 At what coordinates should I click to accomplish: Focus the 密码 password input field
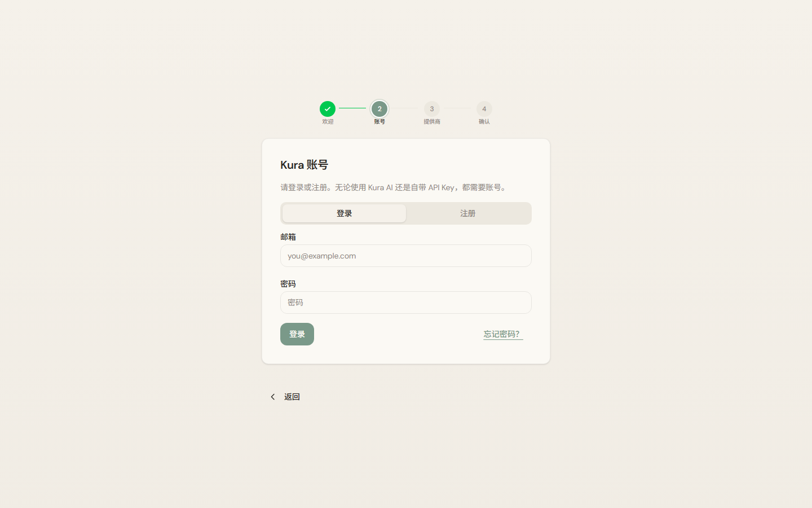(406, 303)
